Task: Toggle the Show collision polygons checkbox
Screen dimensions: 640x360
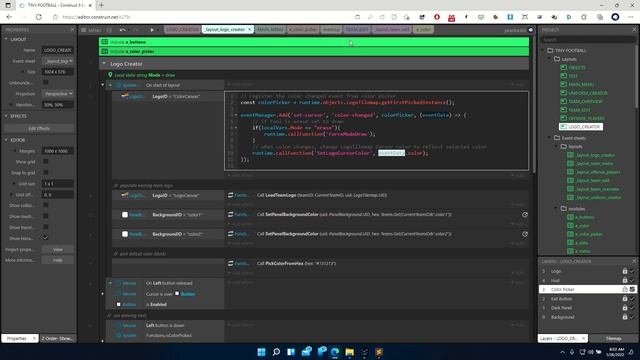Action: (x=46, y=205)
